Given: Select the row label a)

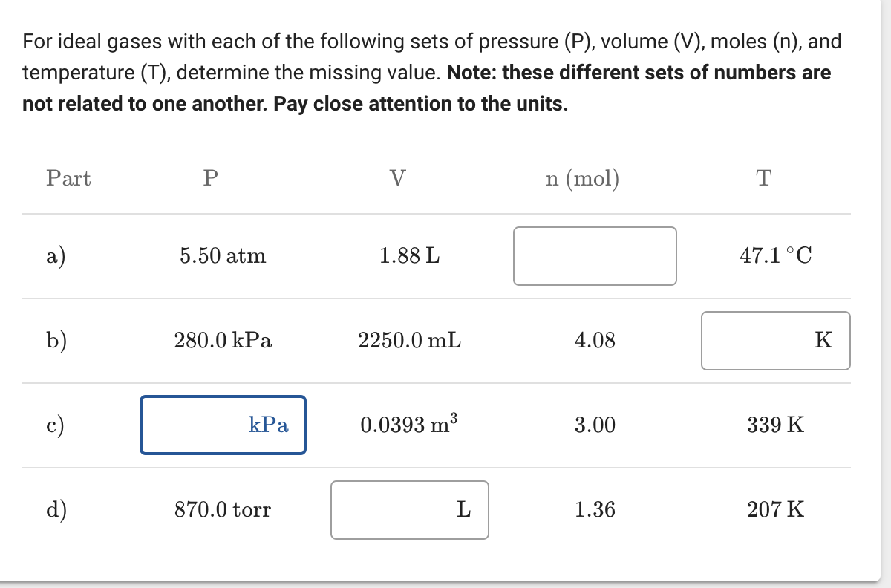Looking at the screenshot, I should coord(54,256).
